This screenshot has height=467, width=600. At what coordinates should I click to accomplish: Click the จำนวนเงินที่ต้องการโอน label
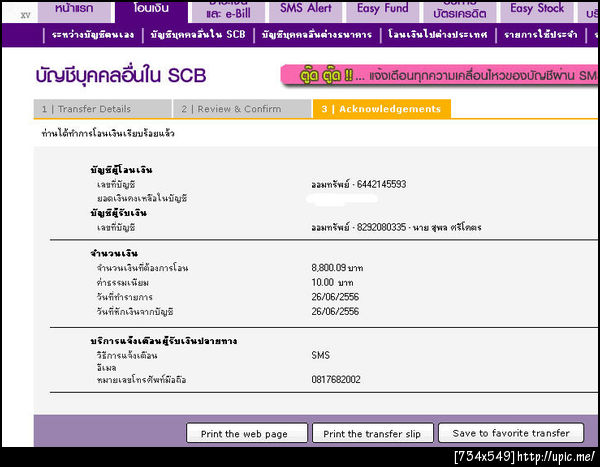tap(142, 268)
